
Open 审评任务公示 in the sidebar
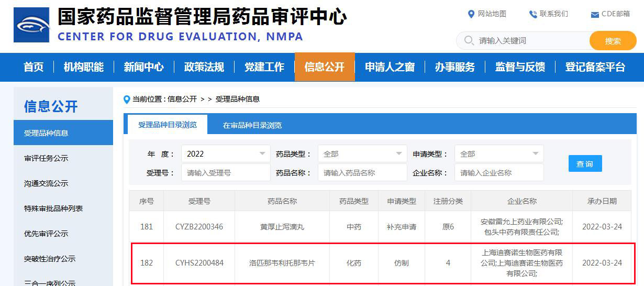(46, 158)
